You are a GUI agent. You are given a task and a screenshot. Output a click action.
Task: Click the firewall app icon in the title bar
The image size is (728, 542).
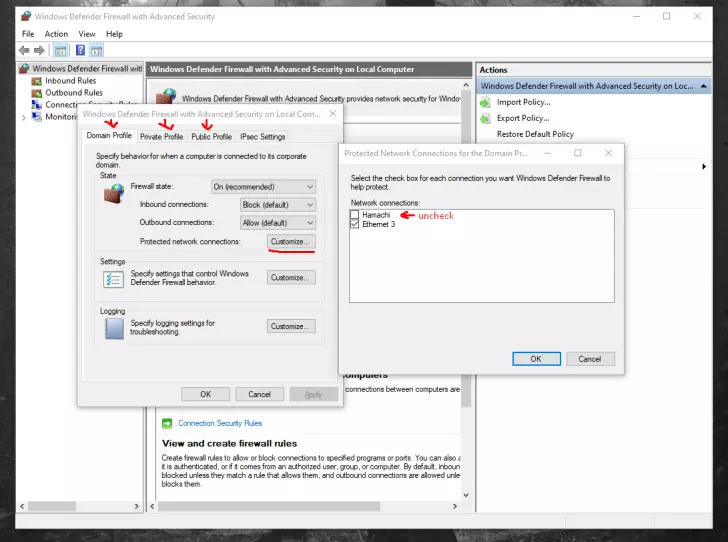pos(26,16)
